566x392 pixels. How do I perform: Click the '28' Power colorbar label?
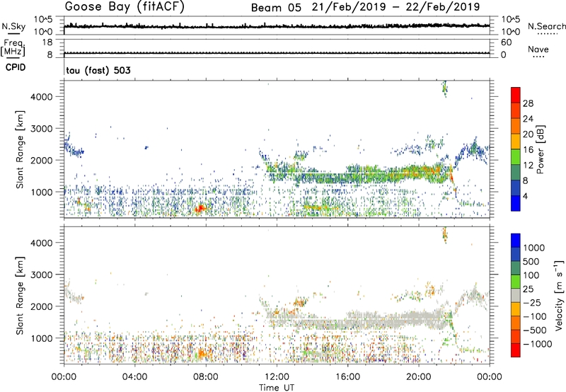pyautogui.click(x=528, y=103)
